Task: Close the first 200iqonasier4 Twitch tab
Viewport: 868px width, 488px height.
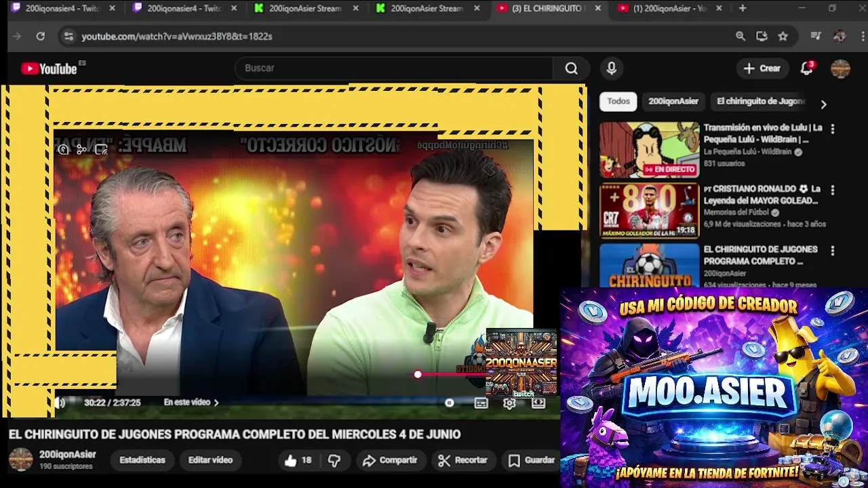Action: [x=113, y=8]
